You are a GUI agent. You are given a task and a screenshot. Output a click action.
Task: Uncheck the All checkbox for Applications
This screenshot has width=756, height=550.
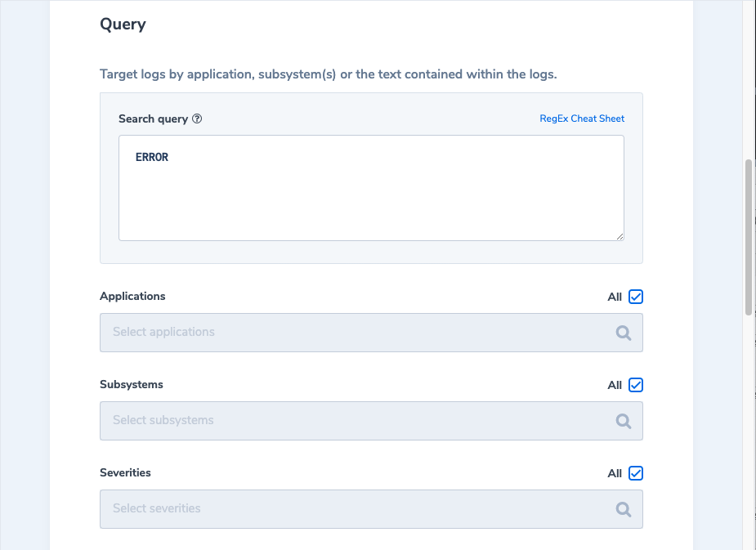(x=636, y=297)
